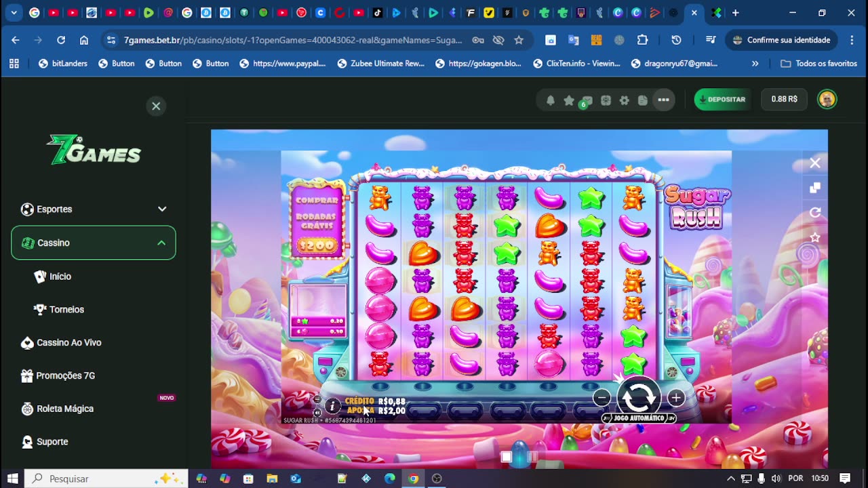This screenshot has height=488, width=868.
Task: Reload the game with refresh icon
Action: [815, 213]
